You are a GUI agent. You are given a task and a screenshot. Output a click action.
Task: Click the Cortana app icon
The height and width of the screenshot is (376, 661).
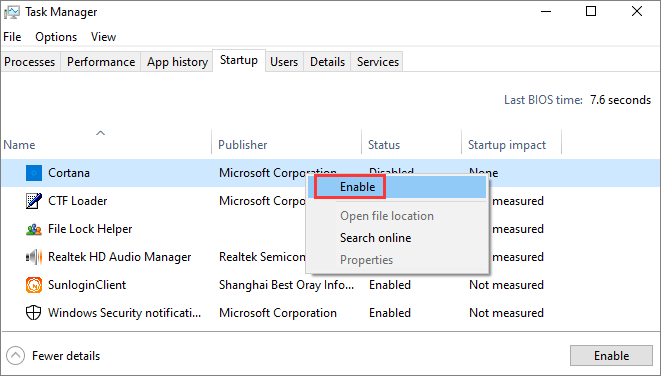34,173
